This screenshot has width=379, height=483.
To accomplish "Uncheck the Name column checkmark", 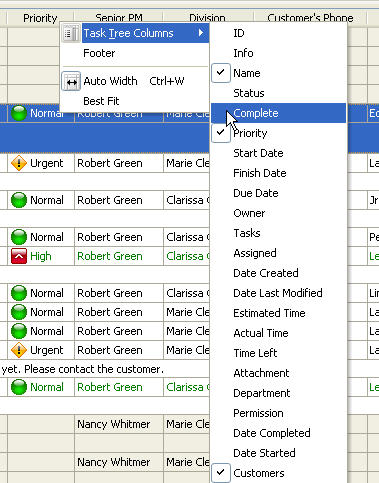I will (221, 73).
